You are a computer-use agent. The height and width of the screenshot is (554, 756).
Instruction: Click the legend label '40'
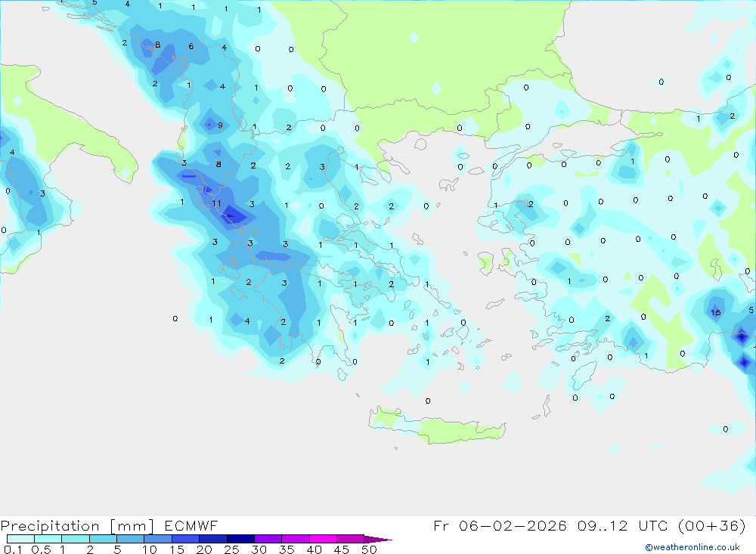pos(314,549)
